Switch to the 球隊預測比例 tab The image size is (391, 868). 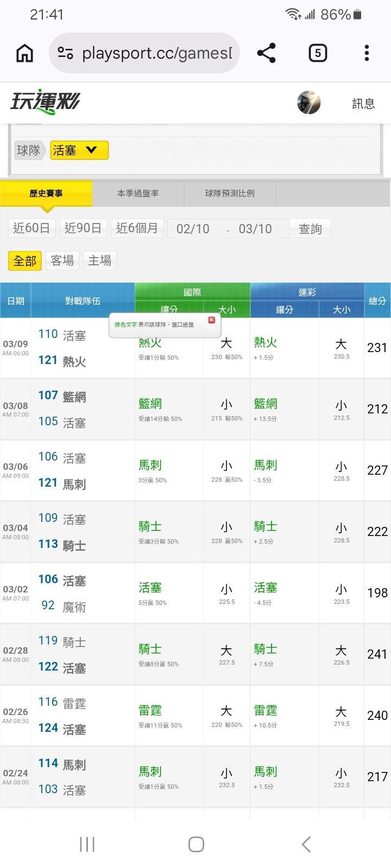[x=230, y=193]
